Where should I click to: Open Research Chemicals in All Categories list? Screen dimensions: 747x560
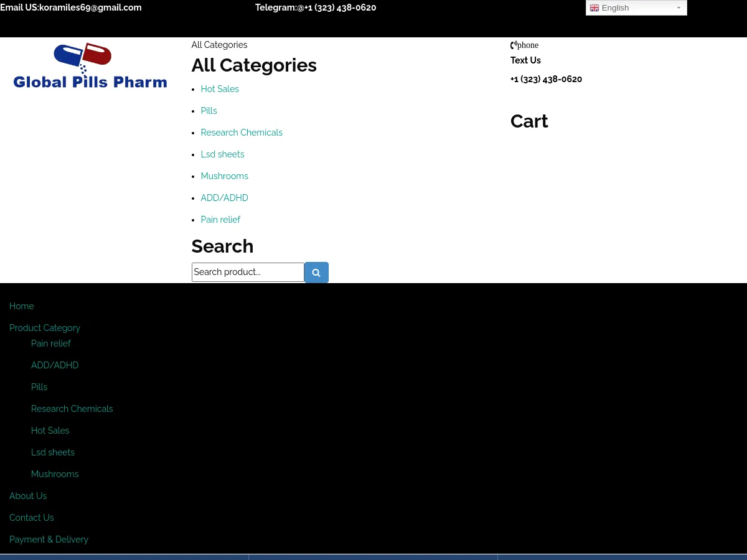[x=242, y=133]
